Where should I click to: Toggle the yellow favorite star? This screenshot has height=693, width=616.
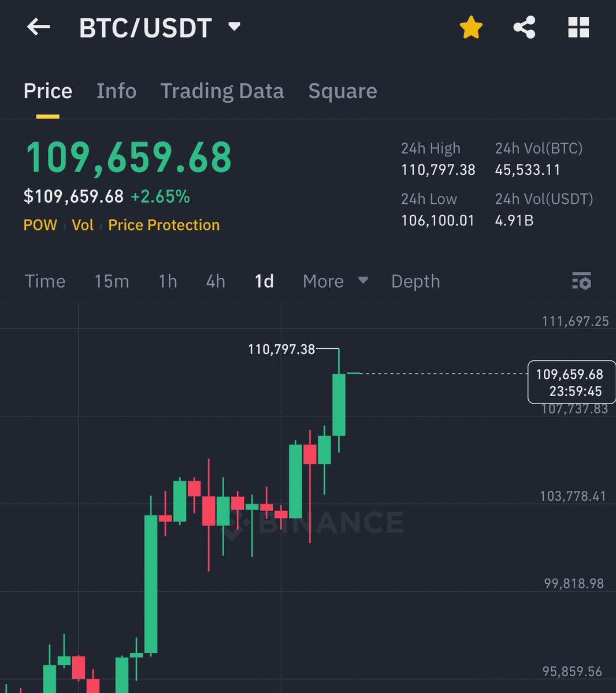click(471, 27)
